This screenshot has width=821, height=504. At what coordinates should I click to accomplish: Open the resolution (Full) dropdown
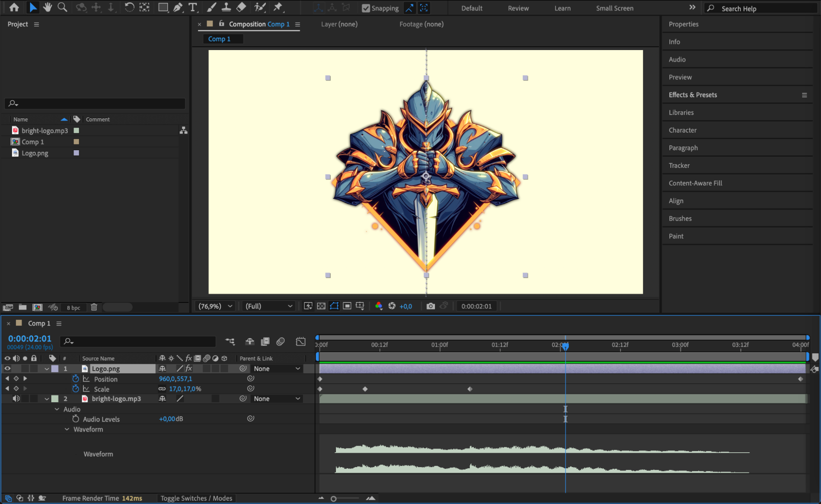pyautogui.click(x=269, y=306)
